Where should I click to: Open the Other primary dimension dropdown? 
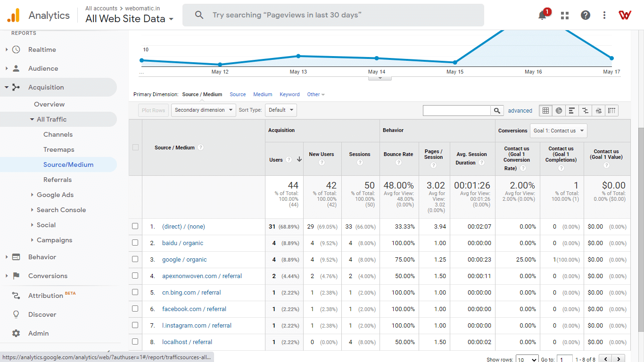tap(316, 94)
